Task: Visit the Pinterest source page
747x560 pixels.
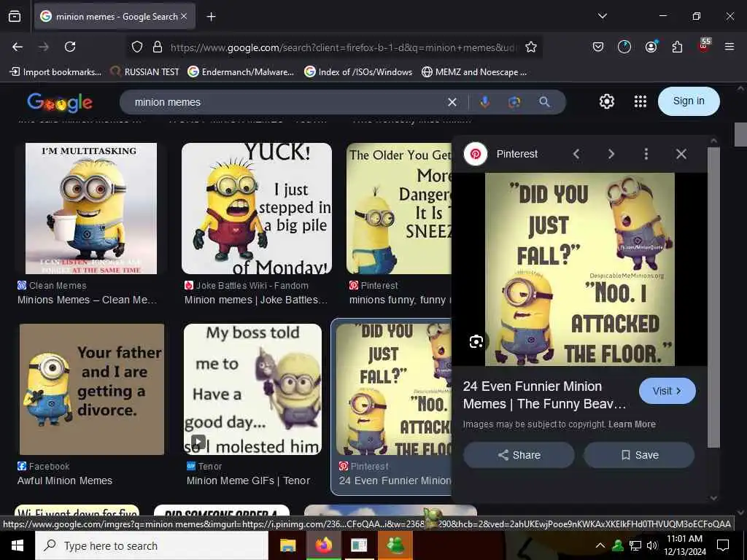Action: pos(667,391)
